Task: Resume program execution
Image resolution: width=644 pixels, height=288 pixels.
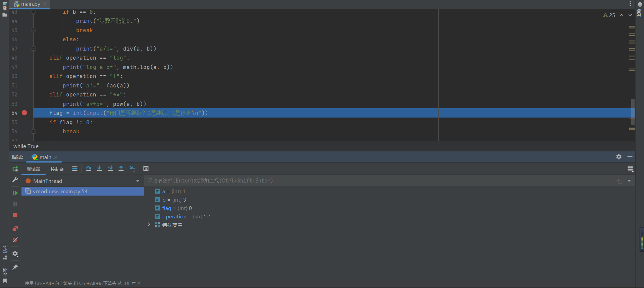Action: [x=15, y=193]
